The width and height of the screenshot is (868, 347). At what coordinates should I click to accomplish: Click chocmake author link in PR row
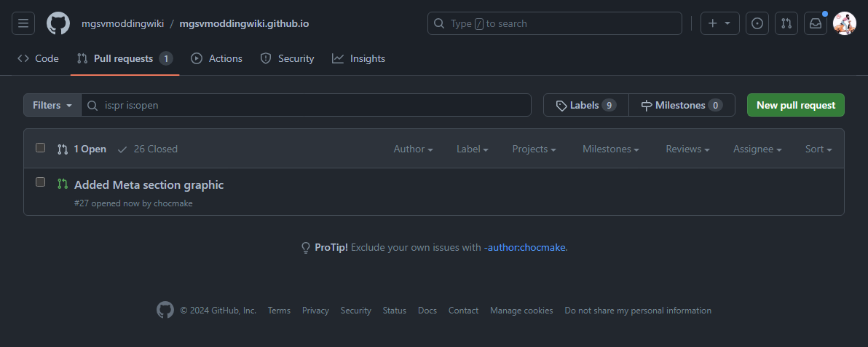[x=173, y=203]
